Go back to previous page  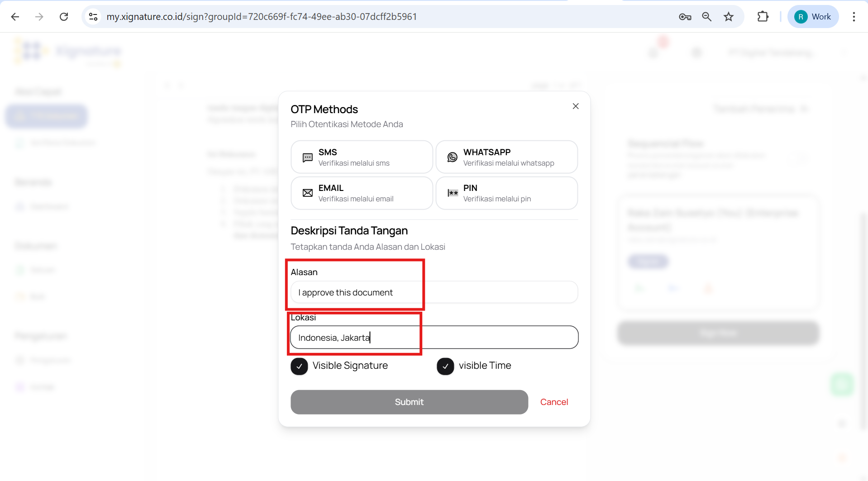[15, 17]
